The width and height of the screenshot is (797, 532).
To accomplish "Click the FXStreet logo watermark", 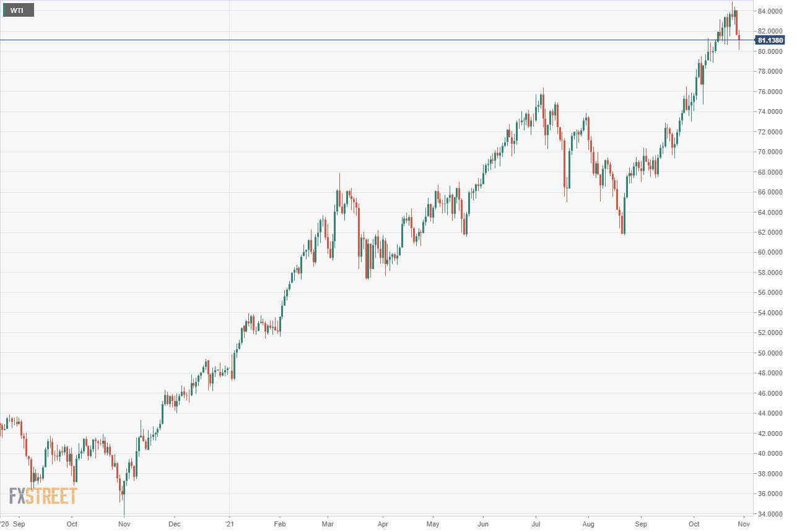I will (x=43, y=496).
